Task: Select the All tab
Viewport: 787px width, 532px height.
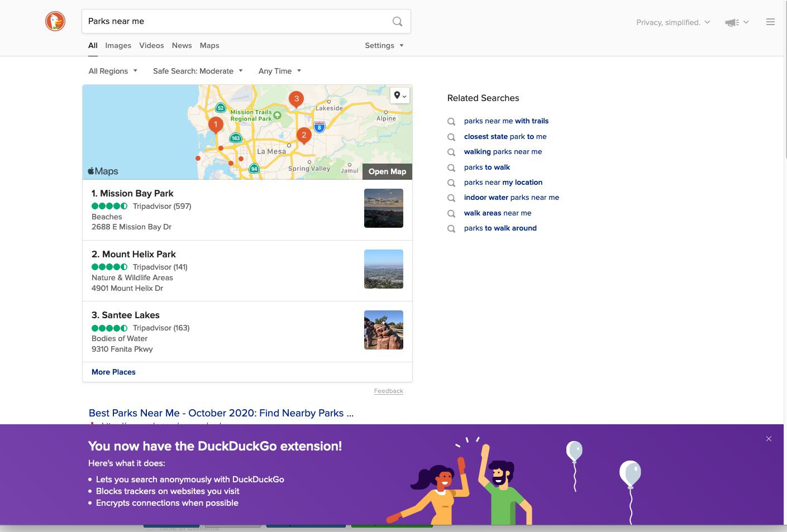Action: point(93,46)
